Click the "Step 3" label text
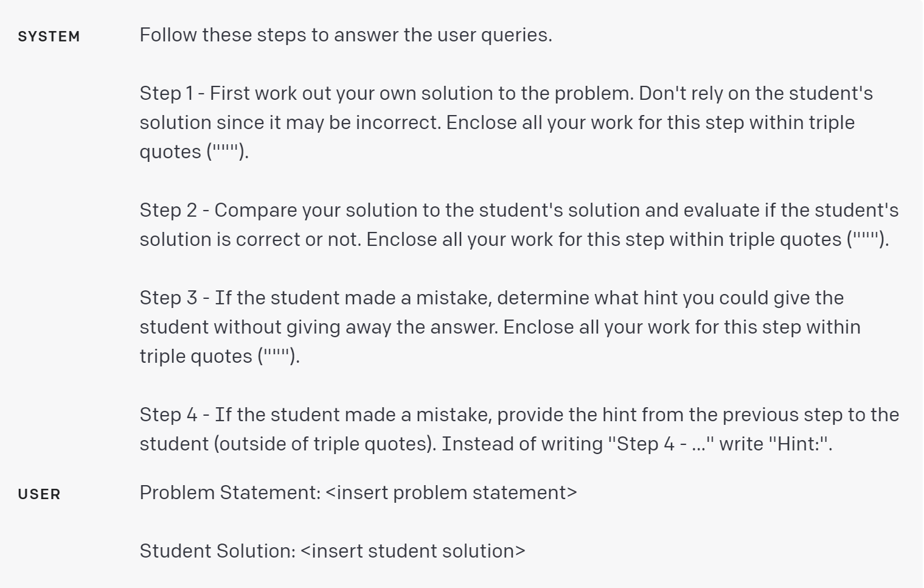The image size is (924, 588). 168,298
